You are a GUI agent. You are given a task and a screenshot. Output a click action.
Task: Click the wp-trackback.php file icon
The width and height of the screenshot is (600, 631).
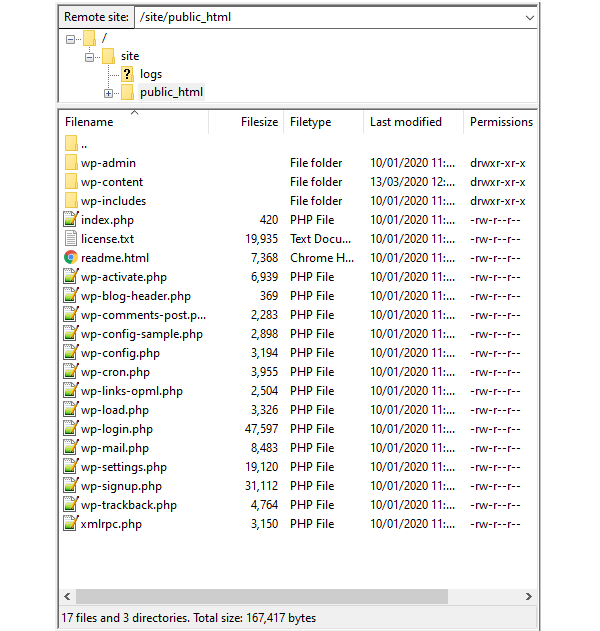(x=70, y=504)
